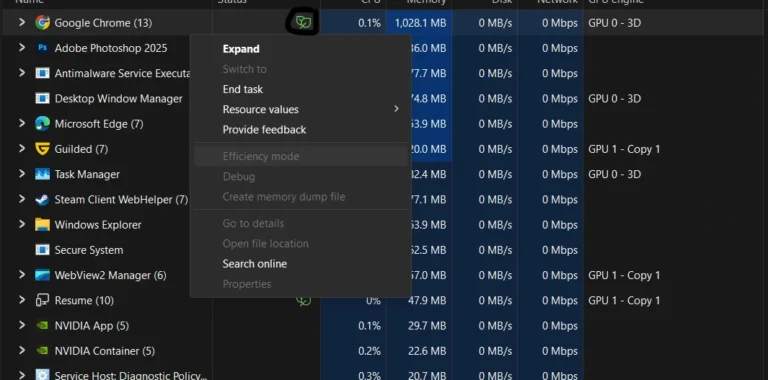The width and height of the screenshot is (768, 380).
Task: Expand the Resume process group
Action: (x=22, y=300)
